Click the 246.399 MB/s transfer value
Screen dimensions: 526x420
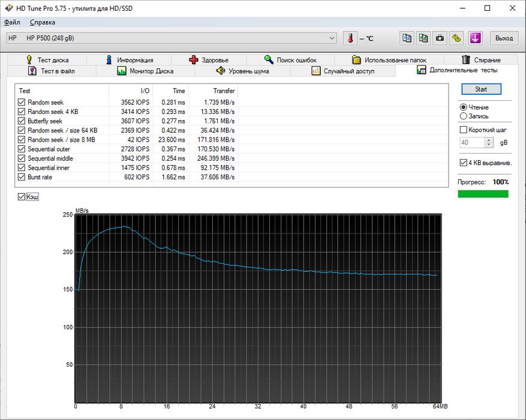(216, 158)
